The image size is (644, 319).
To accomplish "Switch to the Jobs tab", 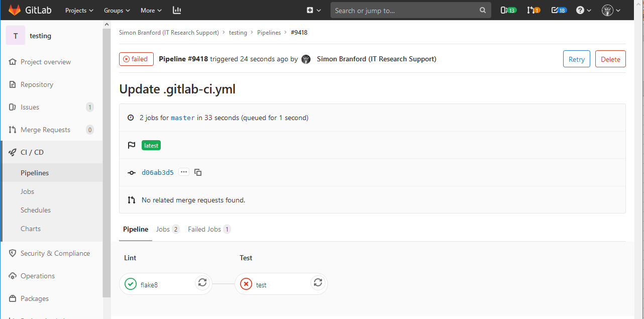I will (167, 229).
